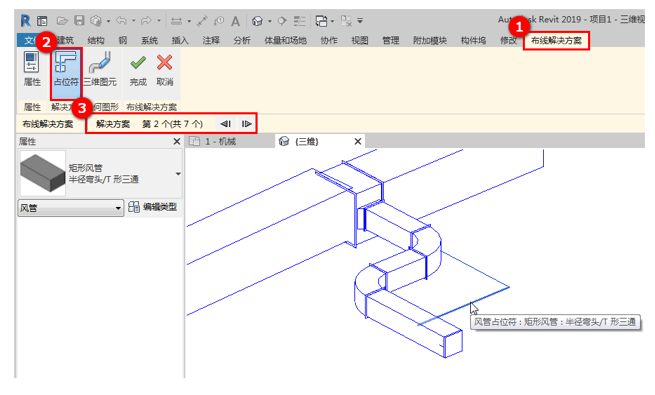This screenshot has width=655, height=395.
Task: Open the 构件坞 ribbon tab
Action: tap(473, 41)
